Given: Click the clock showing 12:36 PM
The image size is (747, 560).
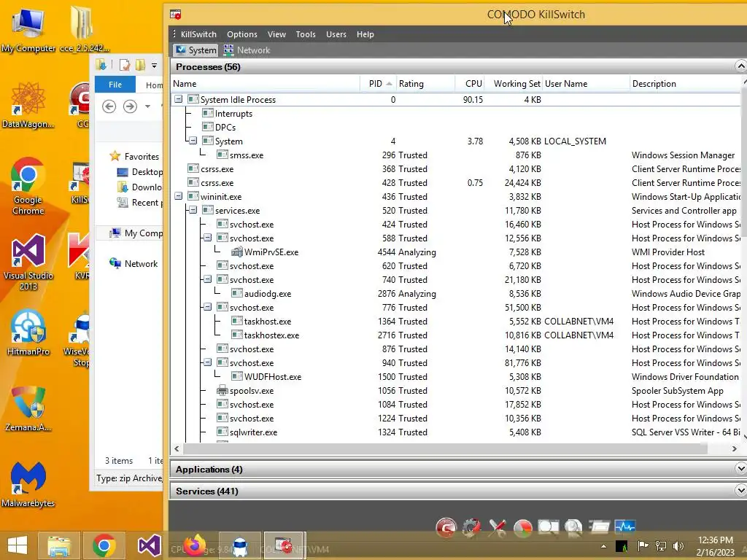Looking at the screenshot, I should click(x=715, y=540).
